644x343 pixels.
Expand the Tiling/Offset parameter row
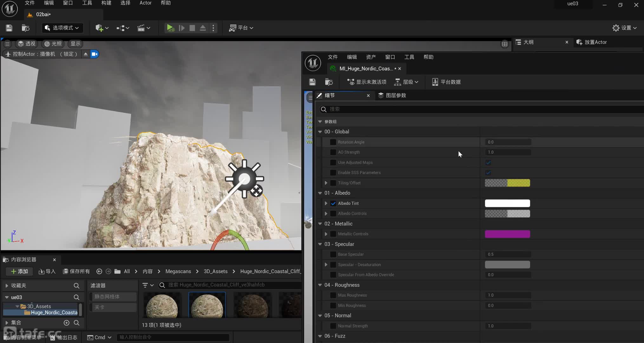pyautogui.click(x=326, y=183)
